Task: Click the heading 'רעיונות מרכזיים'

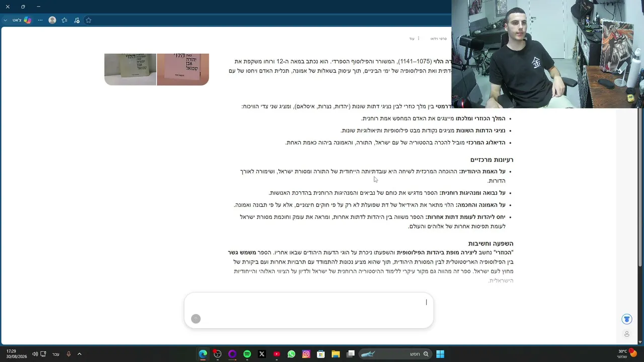Action: [x=492, y=160]
